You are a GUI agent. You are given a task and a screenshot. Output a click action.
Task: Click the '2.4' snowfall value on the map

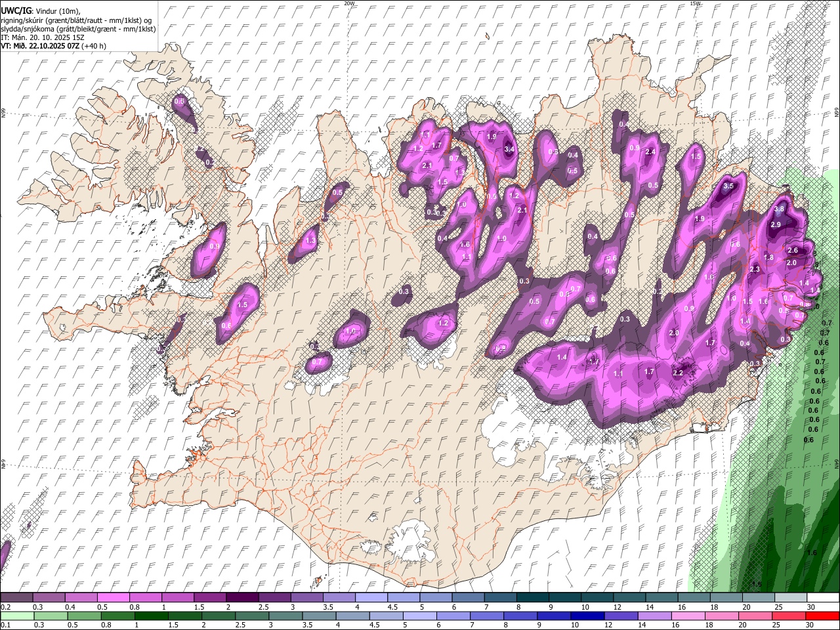tap(650, 152)
